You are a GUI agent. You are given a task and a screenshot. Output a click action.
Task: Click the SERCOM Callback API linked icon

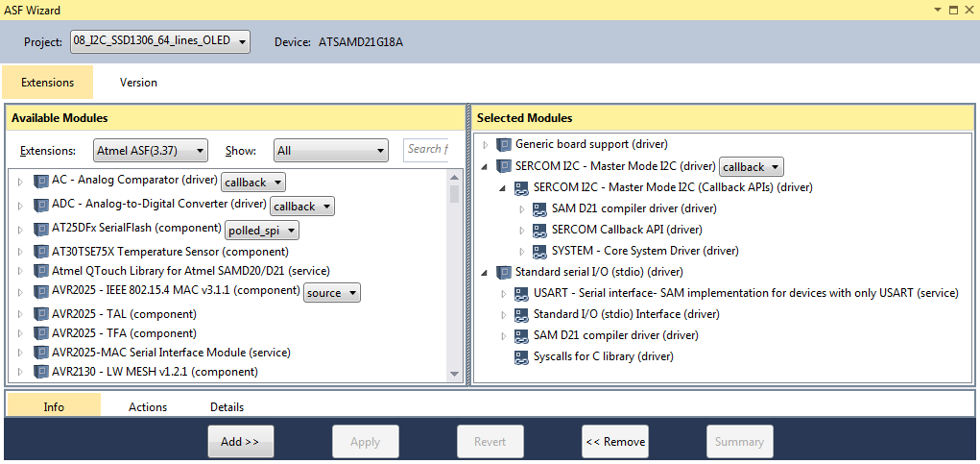click(x=540, y=231)
